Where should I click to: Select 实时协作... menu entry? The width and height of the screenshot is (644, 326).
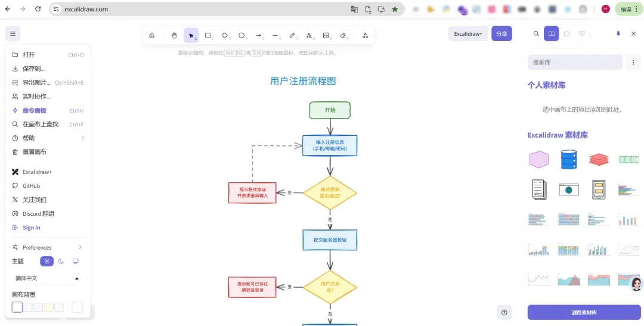coord(48,97)
